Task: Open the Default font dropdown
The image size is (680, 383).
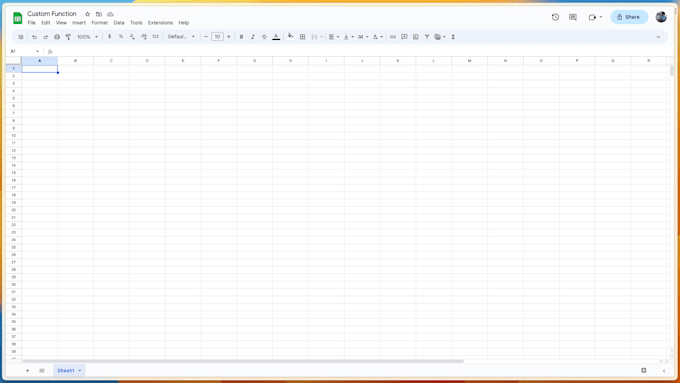Action: tap(181, 37)
